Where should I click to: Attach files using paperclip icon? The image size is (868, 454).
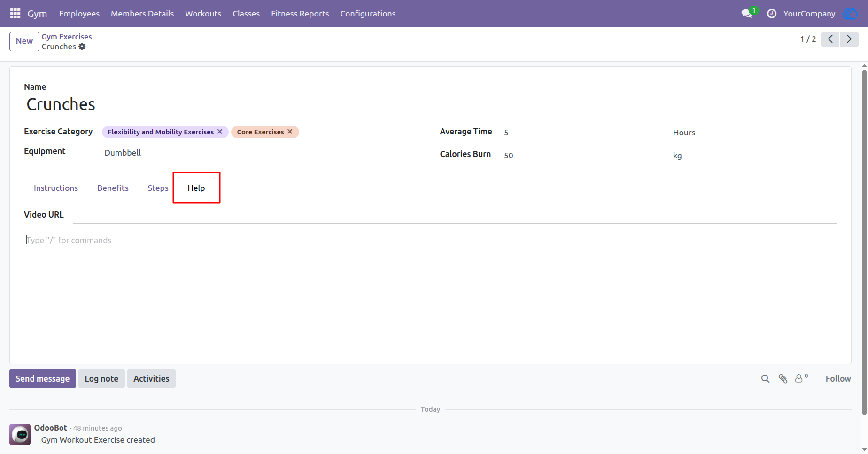click(783, 379)
